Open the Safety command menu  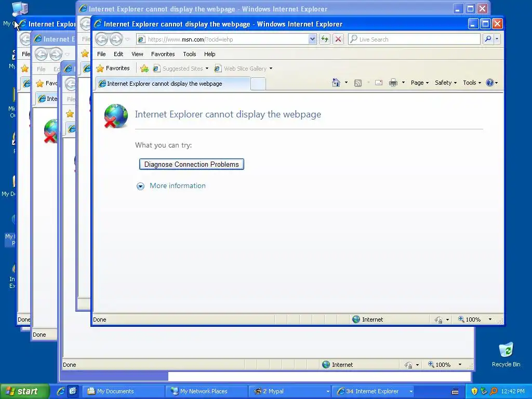[x=445, y=83]
